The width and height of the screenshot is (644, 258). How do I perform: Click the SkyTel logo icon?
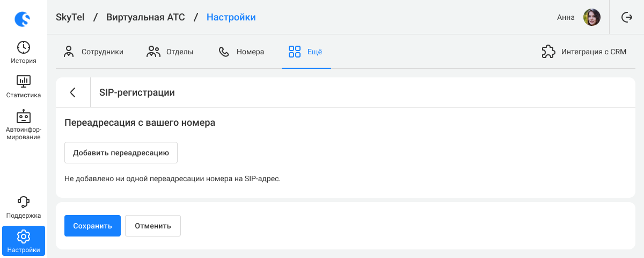pos(23,19)
